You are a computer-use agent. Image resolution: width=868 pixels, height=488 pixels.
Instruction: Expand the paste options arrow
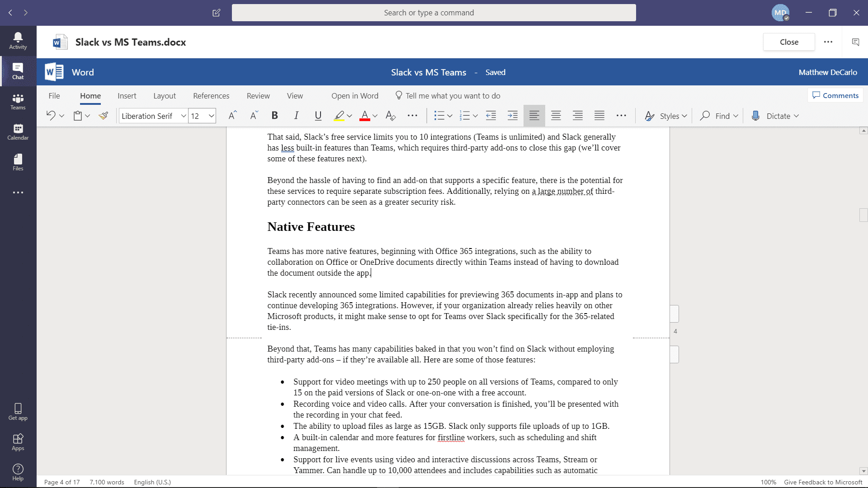(88, 116)
